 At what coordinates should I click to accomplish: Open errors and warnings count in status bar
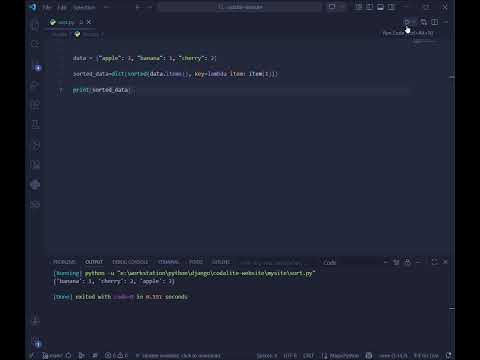(x=116, y=355)
